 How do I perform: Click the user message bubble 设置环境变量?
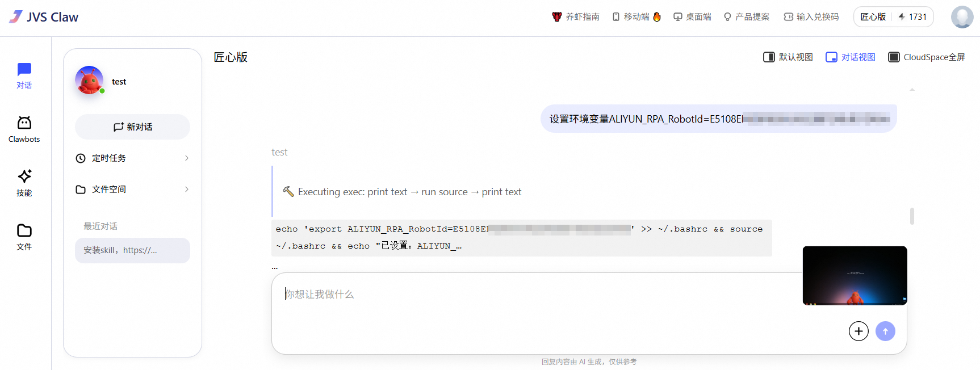coord(719,119)
